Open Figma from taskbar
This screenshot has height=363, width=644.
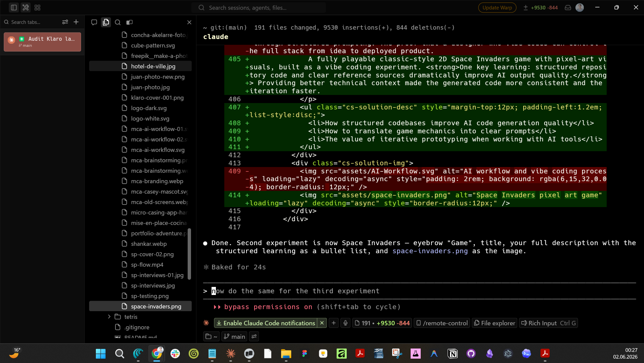(304, 354)
